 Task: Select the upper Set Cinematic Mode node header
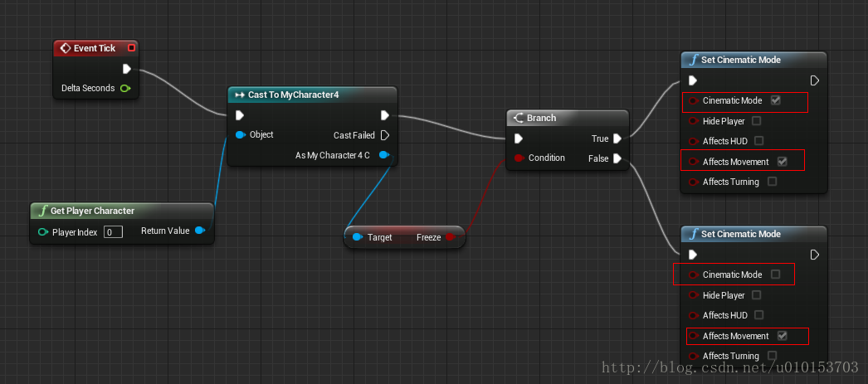pyautogui.click(x=753, y=60)
